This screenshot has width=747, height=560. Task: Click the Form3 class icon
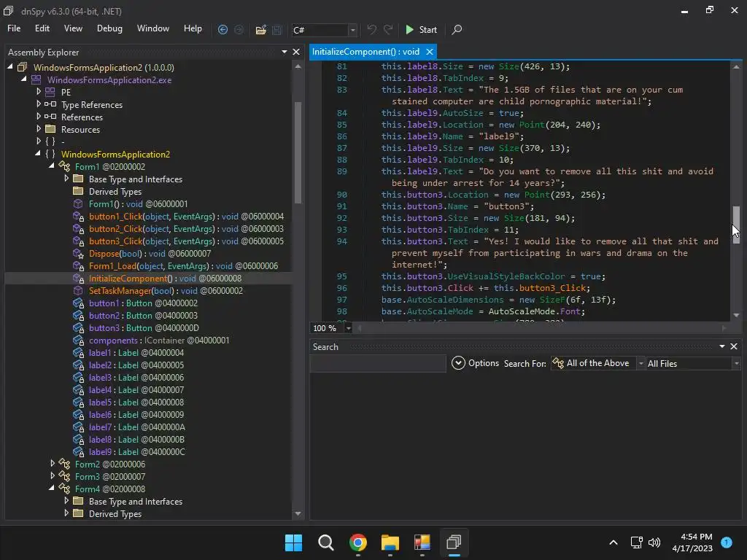(x=64, y=475)
